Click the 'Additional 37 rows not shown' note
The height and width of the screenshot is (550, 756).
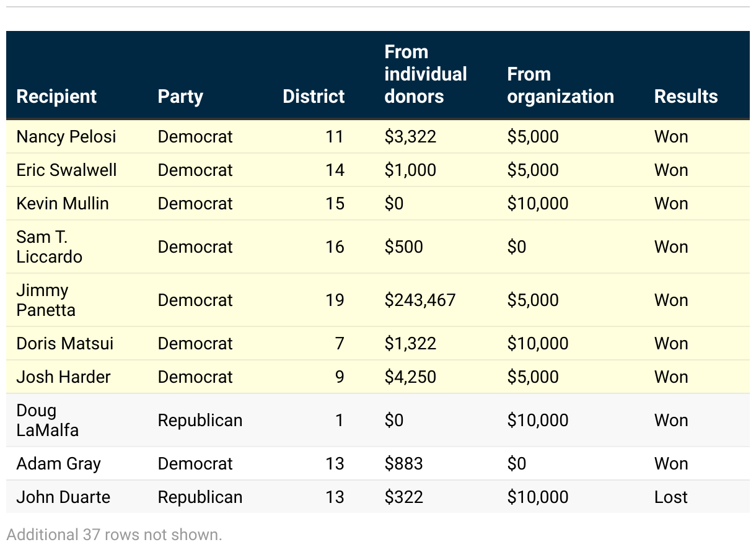click(x=114, y=535)
